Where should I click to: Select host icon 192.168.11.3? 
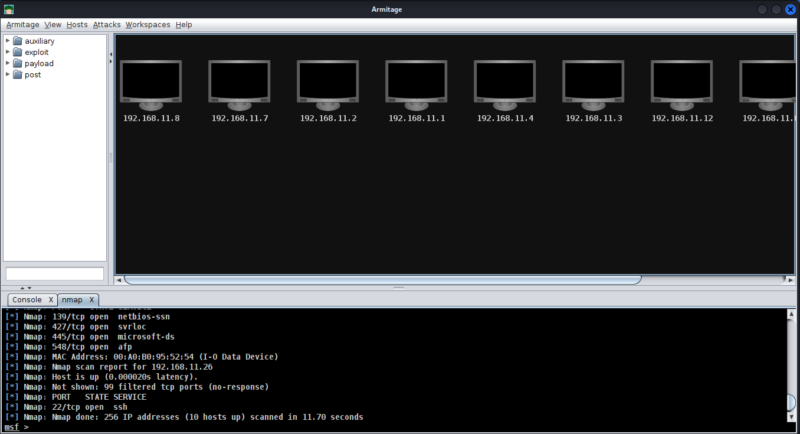pyautogui.click(x=593, y=84)
